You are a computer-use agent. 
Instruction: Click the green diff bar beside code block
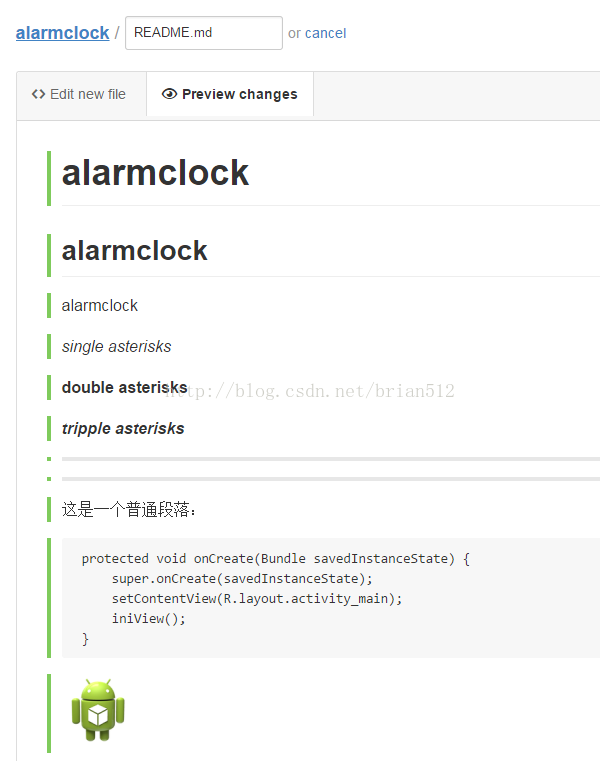click(x=49, y=598)
